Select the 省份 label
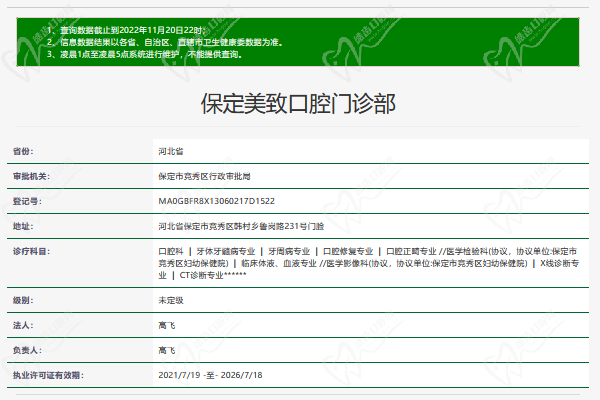600x400 pixels. coord(23,151)
